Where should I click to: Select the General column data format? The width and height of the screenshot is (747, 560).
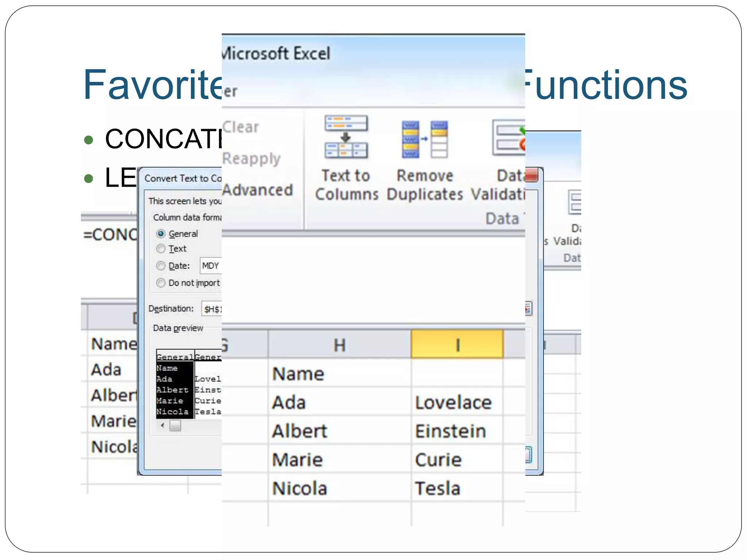pyautogui.click(x=161, y=234)
